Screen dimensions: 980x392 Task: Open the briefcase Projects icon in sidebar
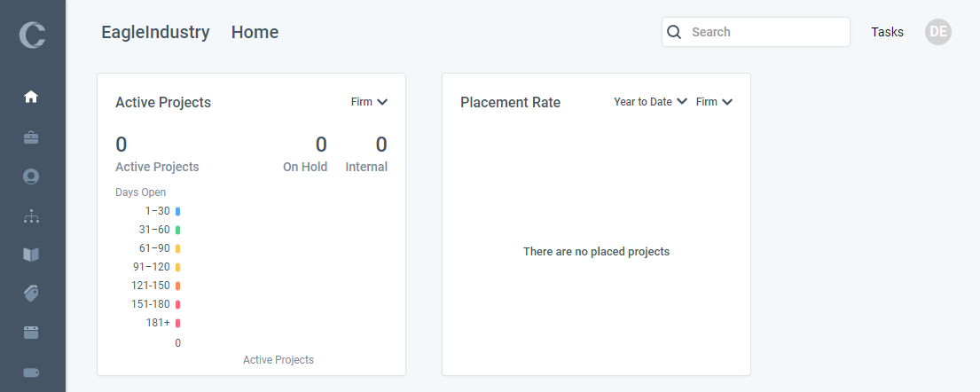(31, 137)
